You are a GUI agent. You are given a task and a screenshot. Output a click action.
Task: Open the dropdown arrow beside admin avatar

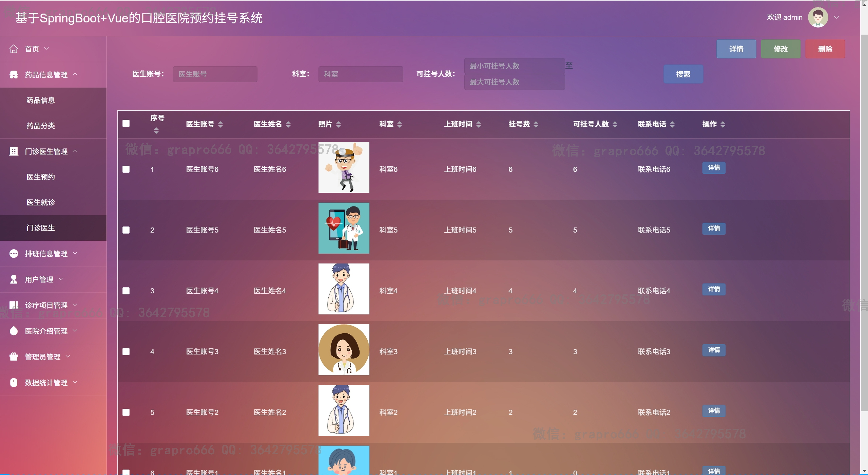[x=836, y=17]
